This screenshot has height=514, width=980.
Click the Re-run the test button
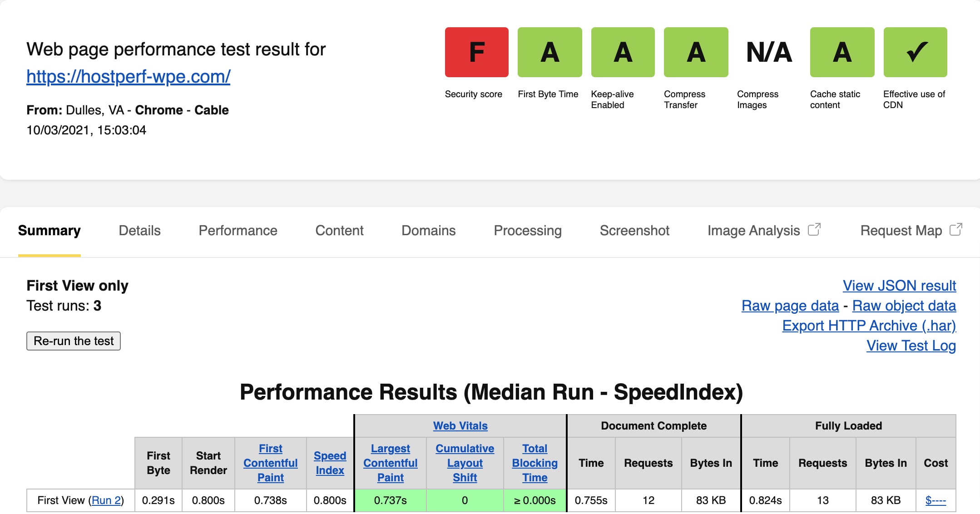point(74,341)
